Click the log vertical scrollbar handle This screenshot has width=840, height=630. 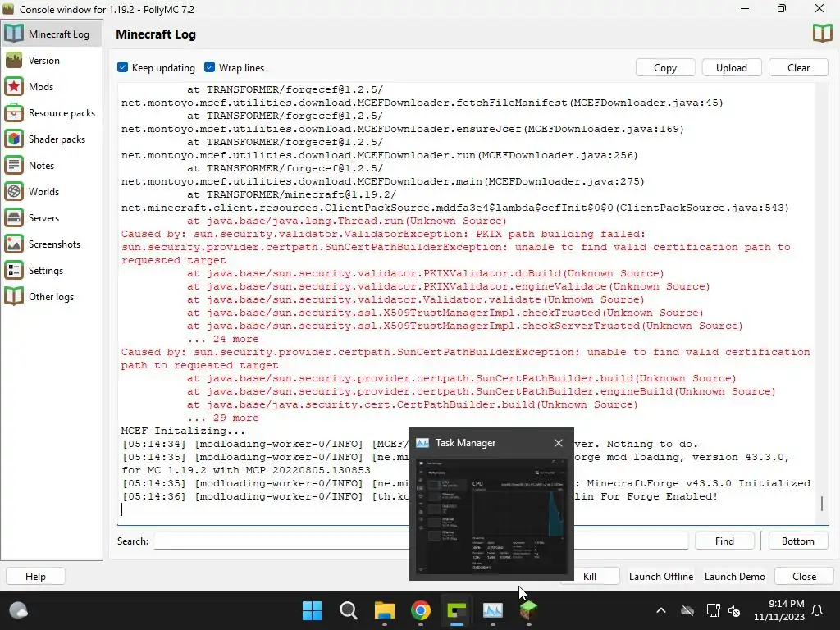822,503
